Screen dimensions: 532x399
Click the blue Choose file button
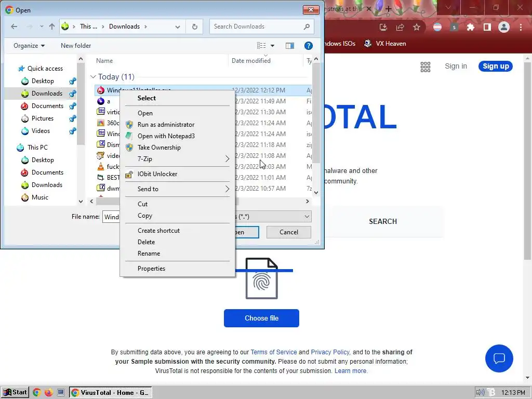(x=261, y=318)
